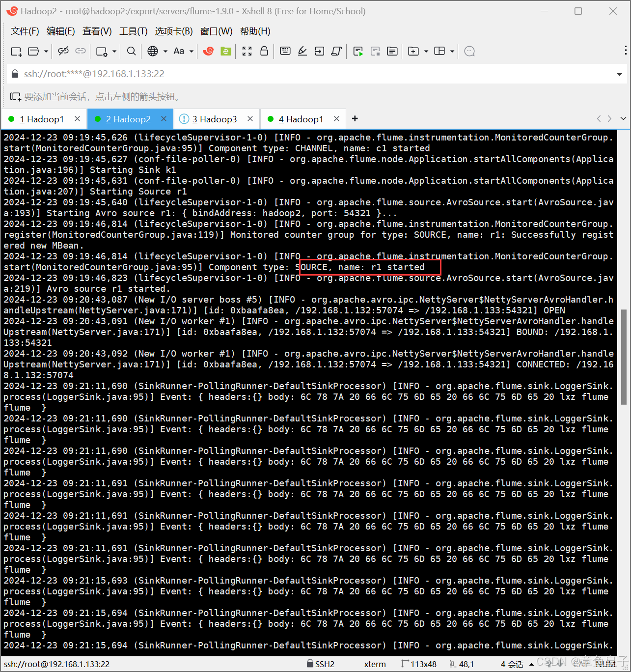
Task: Click the script scroll icon
Action: pos(337,51)
